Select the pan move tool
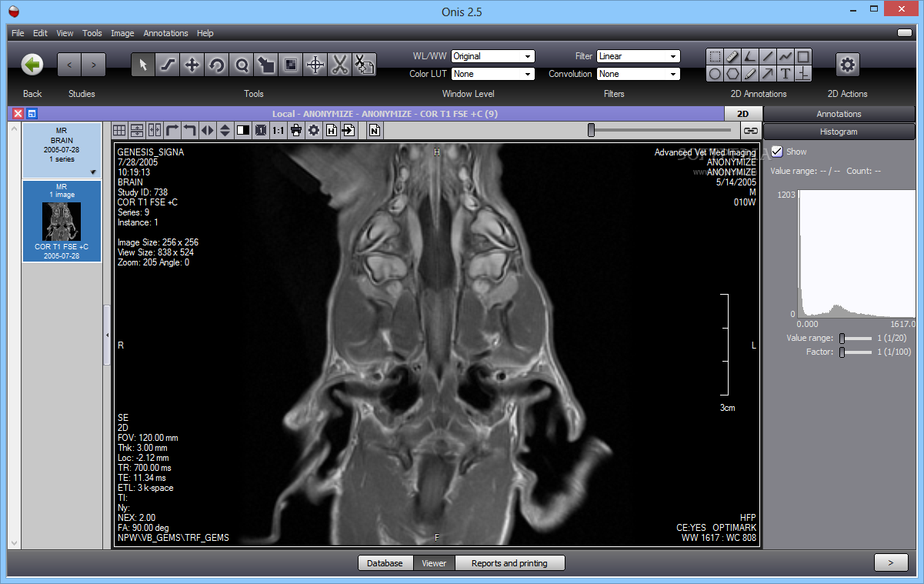 192,65
